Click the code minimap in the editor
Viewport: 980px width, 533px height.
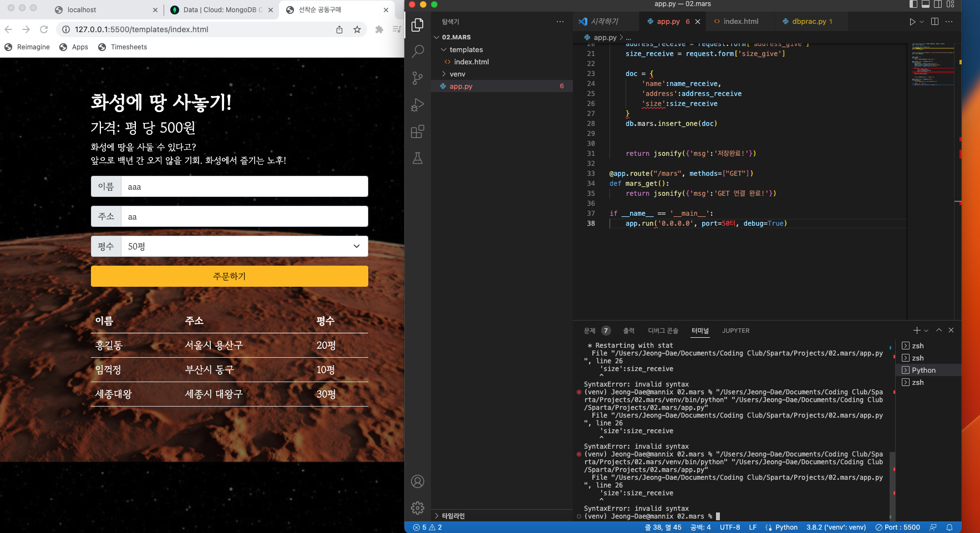click(933, 64)
